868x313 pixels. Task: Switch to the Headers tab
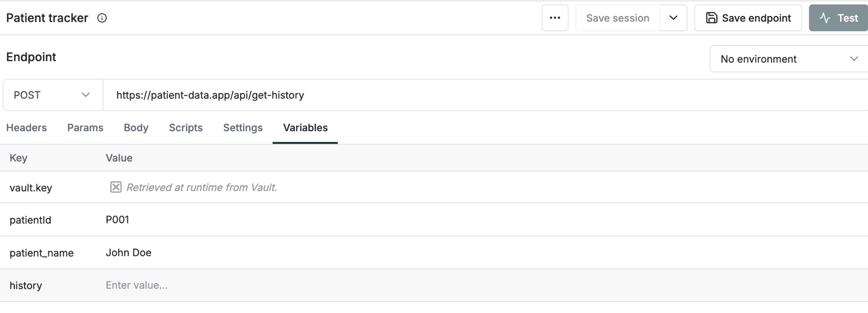point(26,127)
